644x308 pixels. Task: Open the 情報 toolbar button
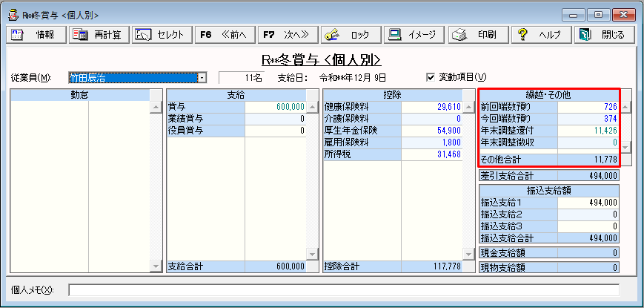tap(36, 35)
